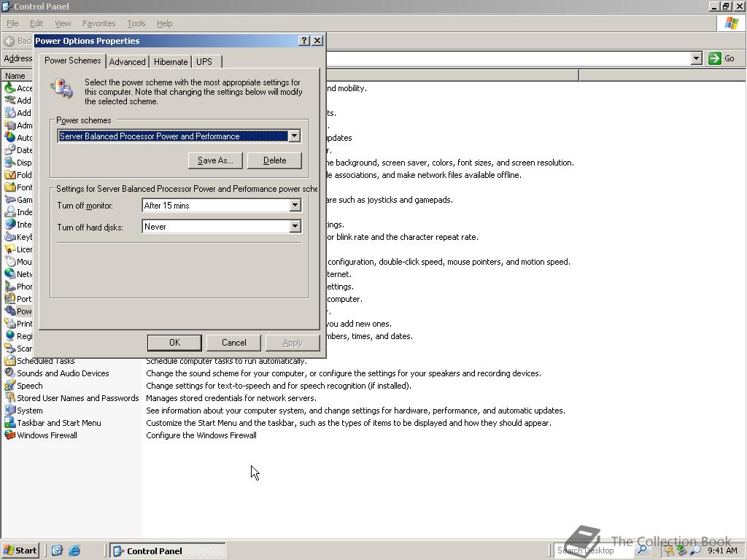The image size is (747, 560).
Task: Click the Control Panel taskbar button
Action: 168,551
